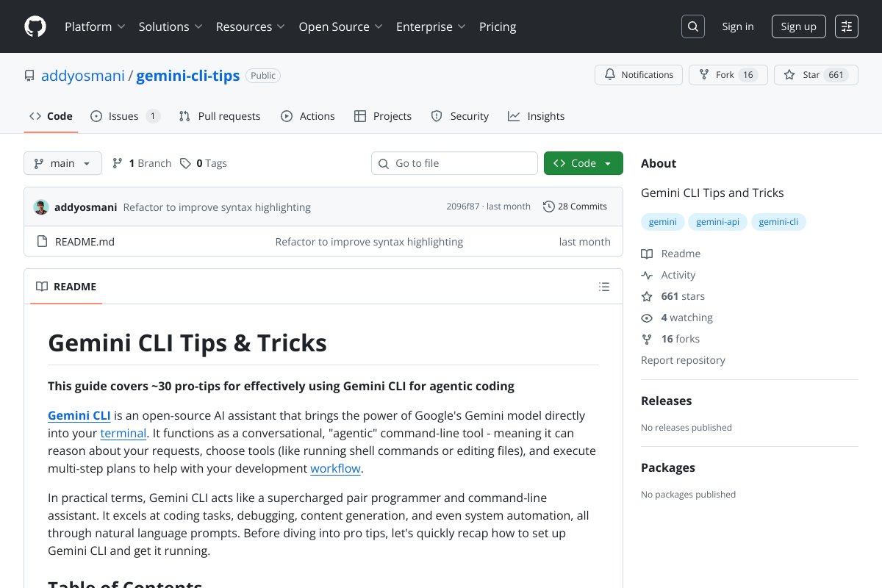Click the README outline list icon

click(604, 287)
